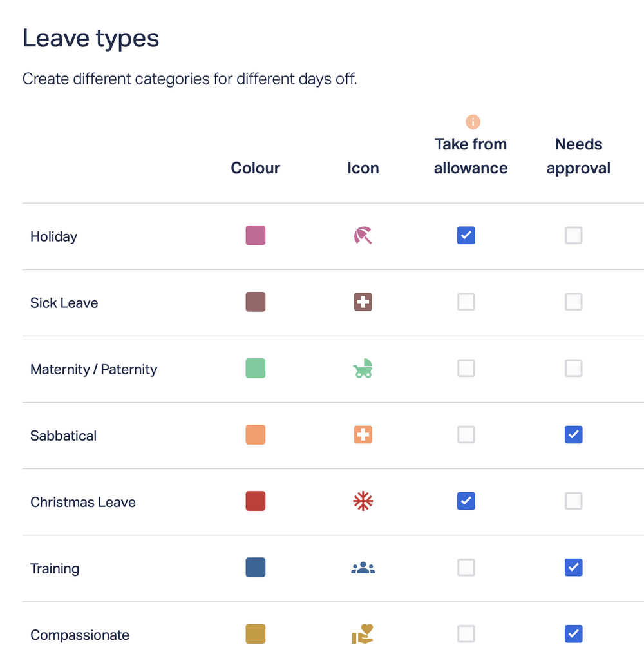Enable Needs approval for Sick Leave
The height and width of the screenshot is (663, 644).
573,302
